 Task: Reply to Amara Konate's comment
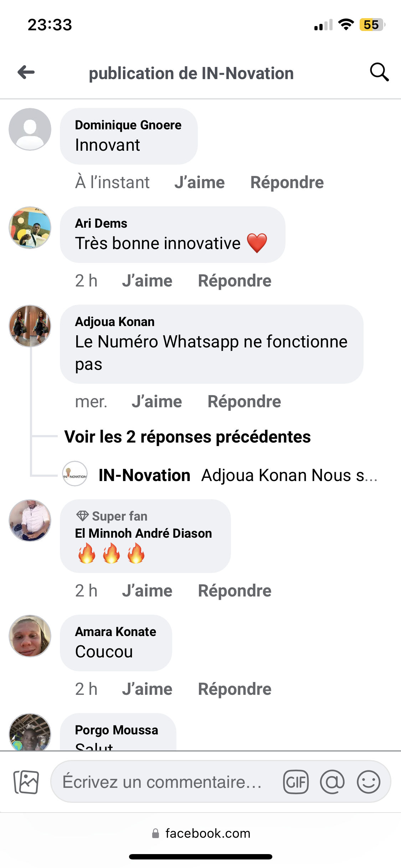(x=235, y=689)
